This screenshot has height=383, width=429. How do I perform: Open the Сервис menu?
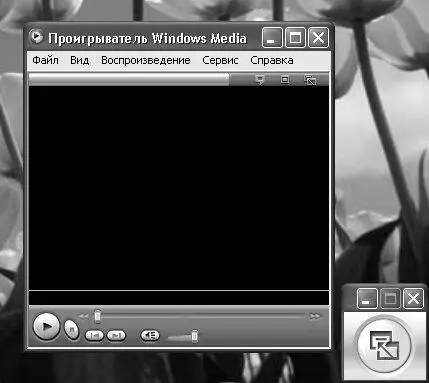(220, 60)
